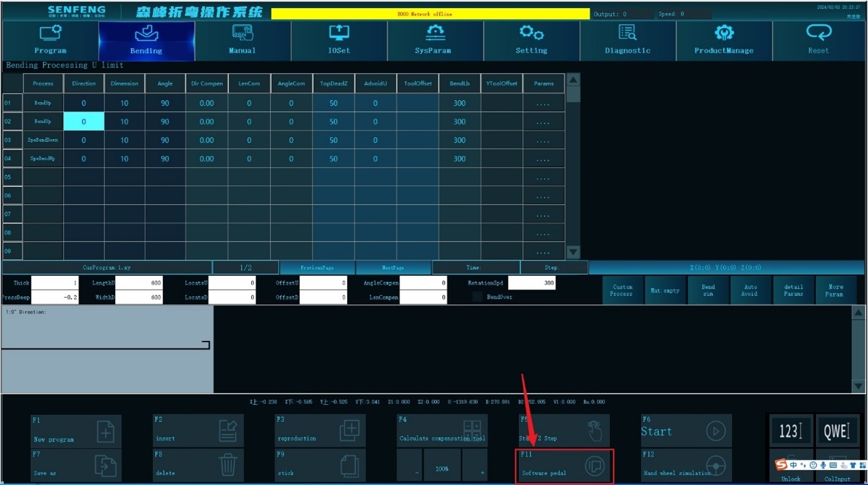
Task: Open the Bend sim button
Action: coord(708,290)
